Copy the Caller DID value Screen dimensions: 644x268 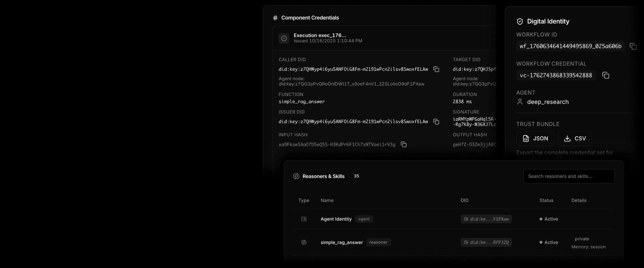point(436,70)
